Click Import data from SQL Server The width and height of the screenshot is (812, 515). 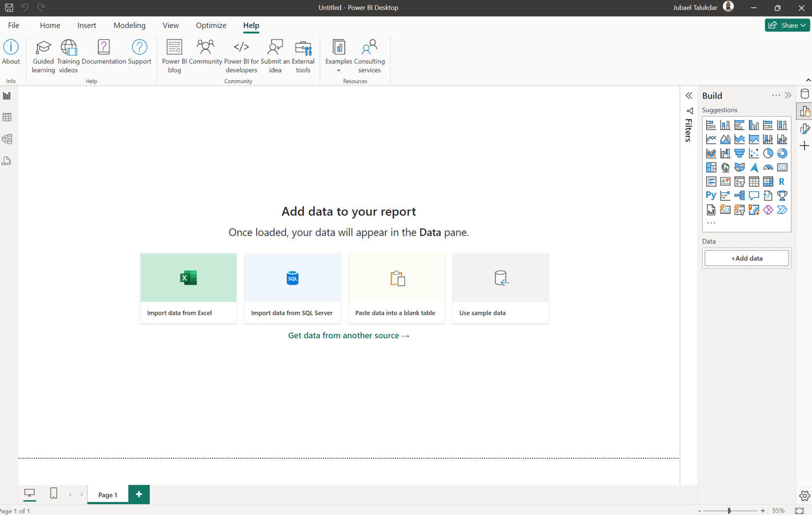pos(292,288)
